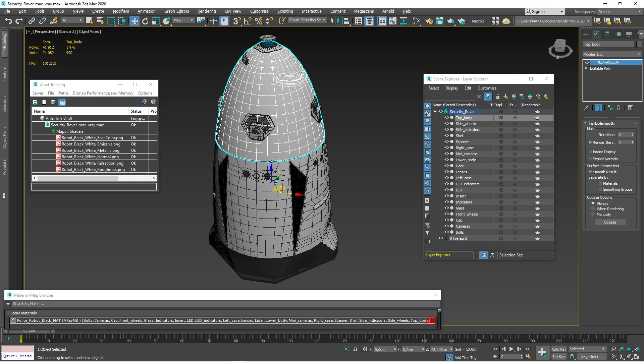Open Bitmap Performance and Memory menu

(x=103, y=93)
